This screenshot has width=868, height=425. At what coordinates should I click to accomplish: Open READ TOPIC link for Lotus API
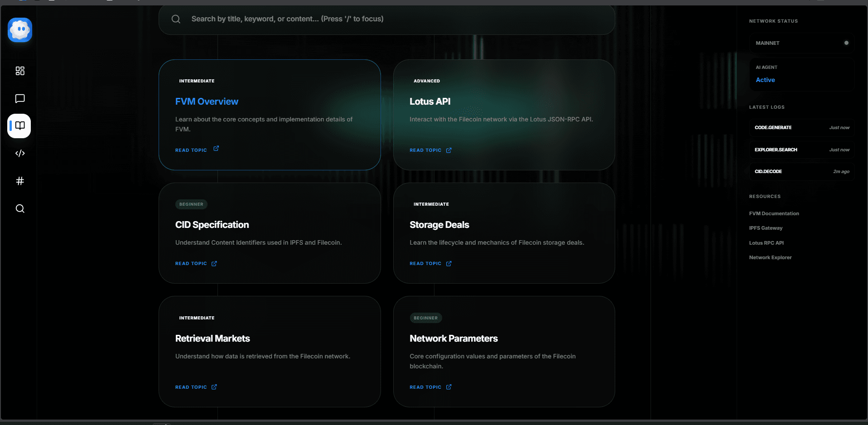coord(425,150)
